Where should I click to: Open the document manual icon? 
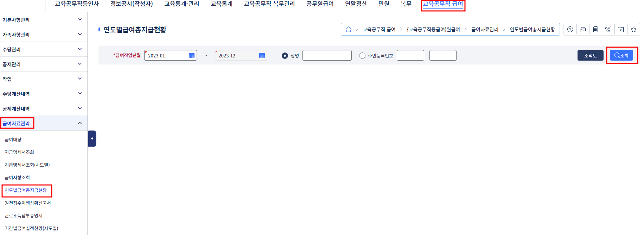pyautogui.click(x=595, y=29)
